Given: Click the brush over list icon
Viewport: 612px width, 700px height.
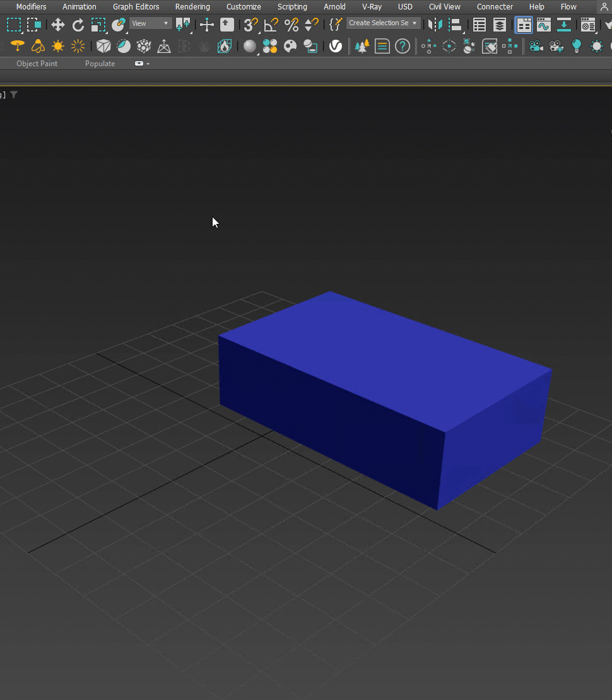Looking at the screenshot, I should coord(490,46).
